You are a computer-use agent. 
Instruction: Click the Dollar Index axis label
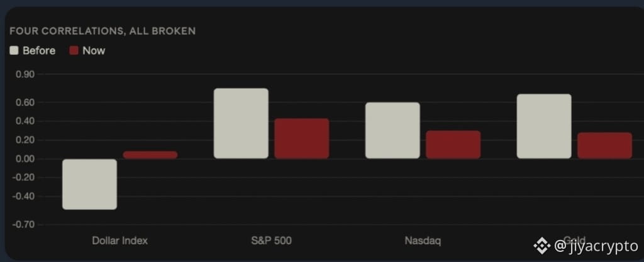tap(119, 241)
